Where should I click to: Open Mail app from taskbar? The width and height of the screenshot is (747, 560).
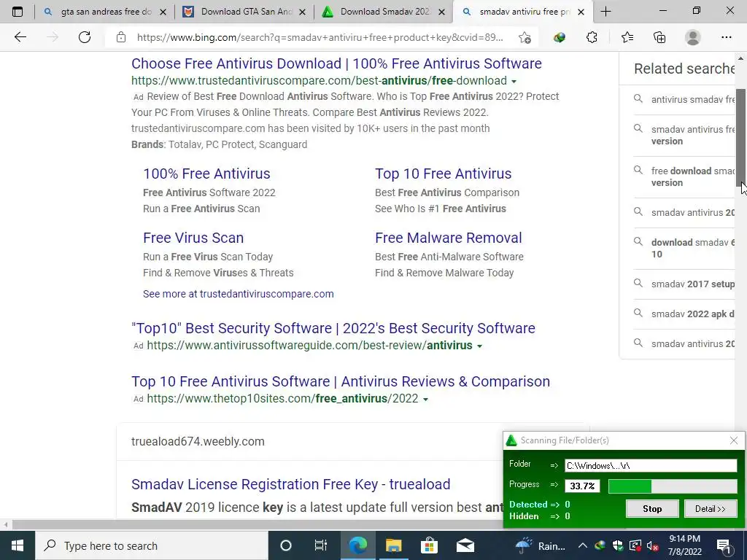point(465,545)
